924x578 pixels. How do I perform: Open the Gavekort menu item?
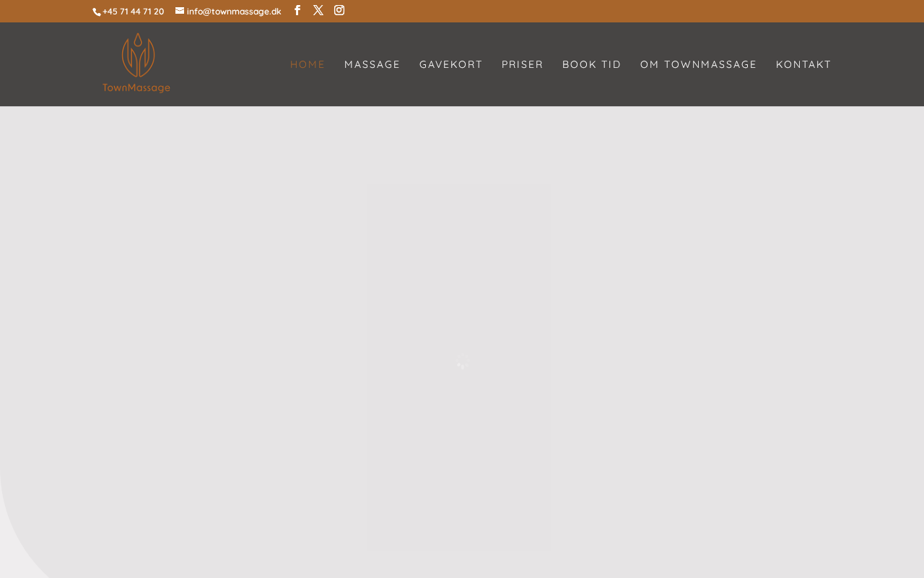[451, 64]
